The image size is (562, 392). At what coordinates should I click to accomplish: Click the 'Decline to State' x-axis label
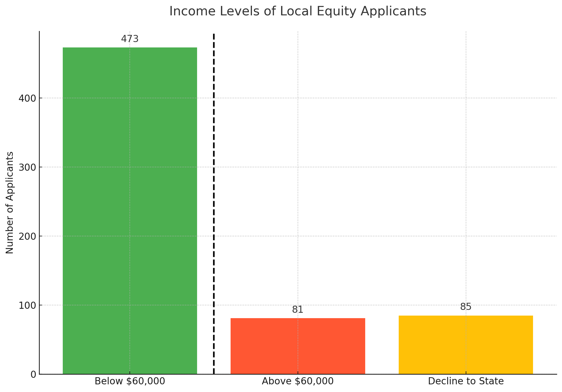tap(466, 381)
